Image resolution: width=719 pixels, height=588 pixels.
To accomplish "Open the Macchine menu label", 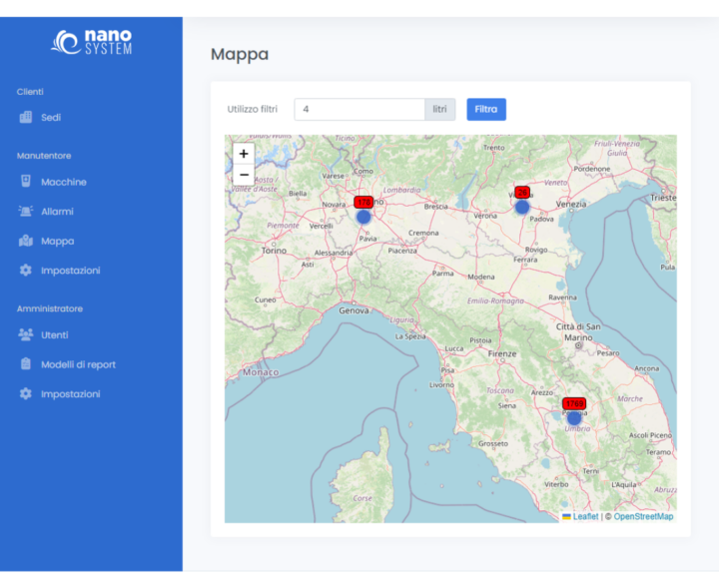I will [63, 182].
